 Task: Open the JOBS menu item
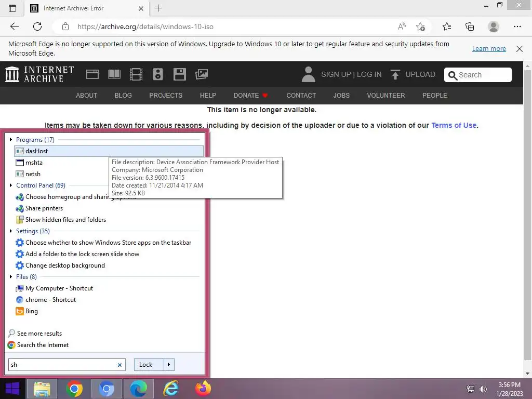[x=341, y=96]
